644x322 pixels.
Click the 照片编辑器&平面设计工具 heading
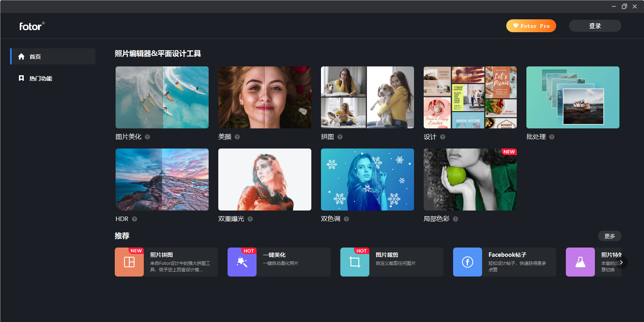click(x=158, y=54)
